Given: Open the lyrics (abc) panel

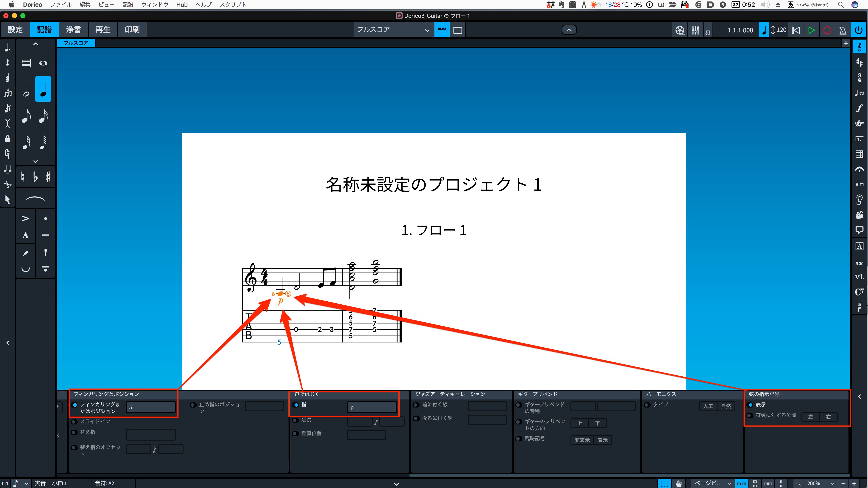Looking at the screenshot, I should [x=860, y=263].
